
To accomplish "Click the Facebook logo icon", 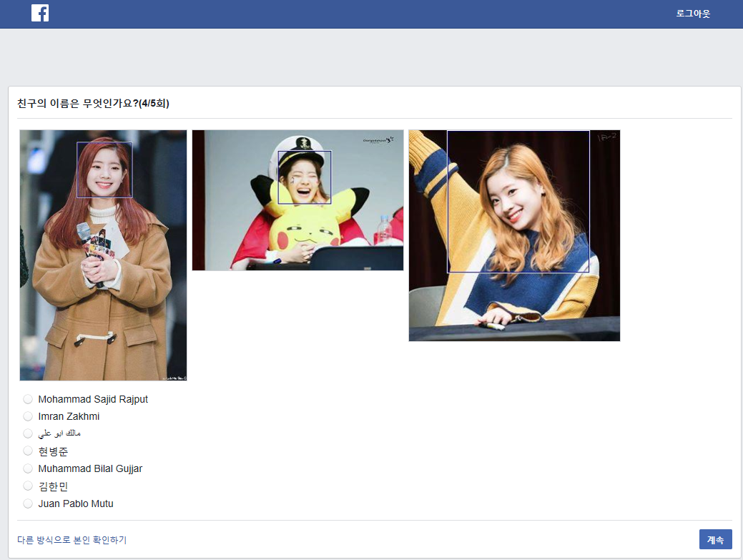I will [x=40, y=13].
